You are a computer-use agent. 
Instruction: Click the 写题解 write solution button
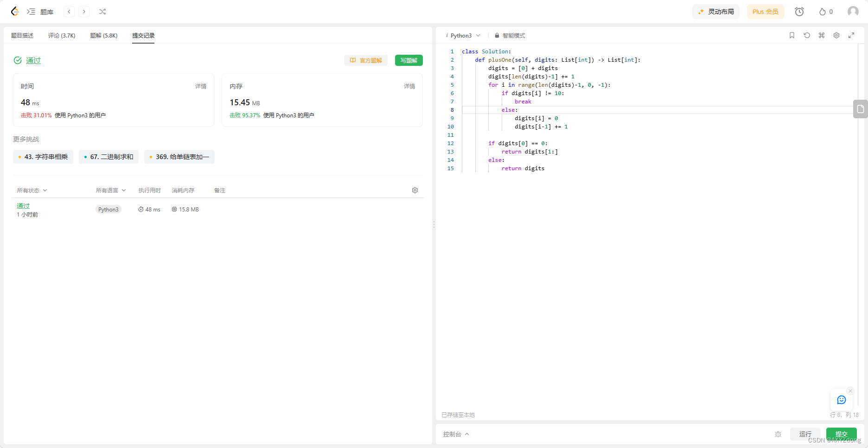(x=409, y=60)
